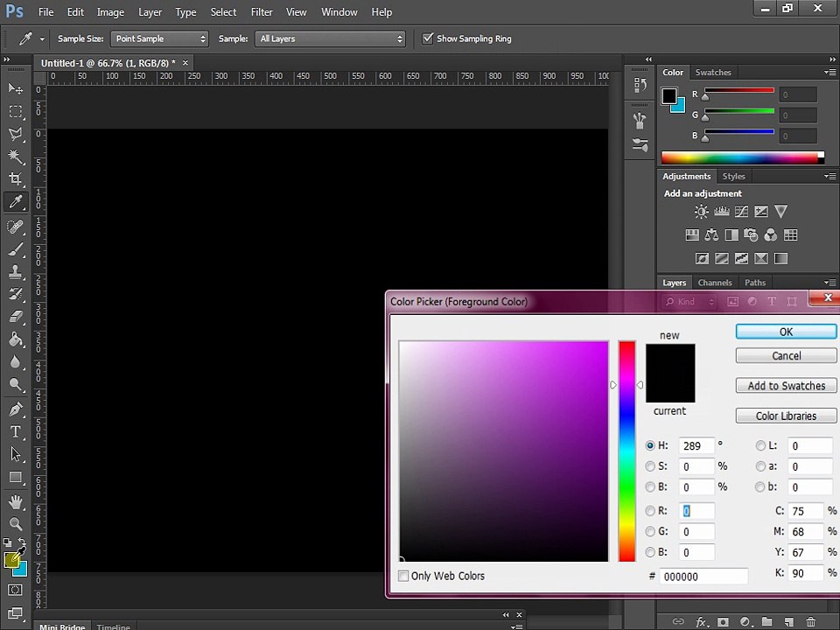Select the Lab a radio button
This screenshot has height=630, width=840.
pos(760,466)
